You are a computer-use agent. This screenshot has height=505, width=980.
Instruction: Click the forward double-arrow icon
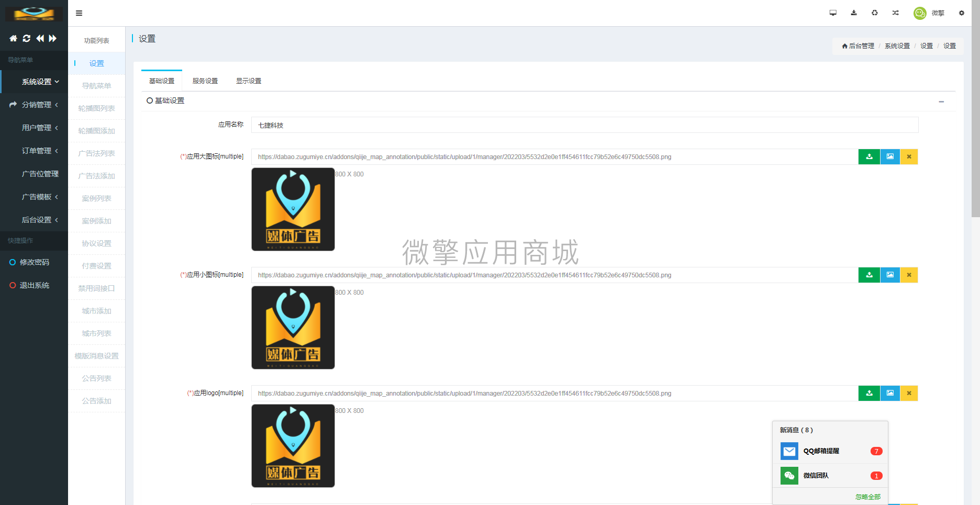click(53, 38)
